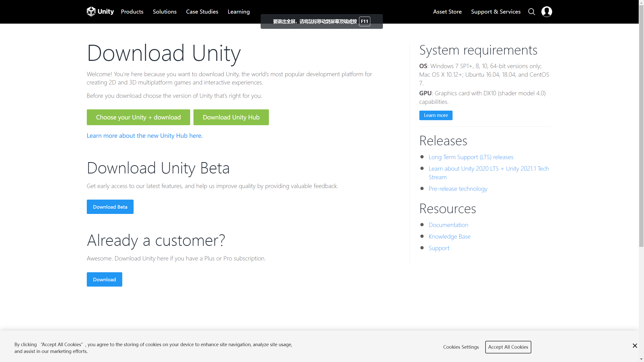Click Download Unity Hub button
Viewport: 644px width, 362px height.
point(231,117)
